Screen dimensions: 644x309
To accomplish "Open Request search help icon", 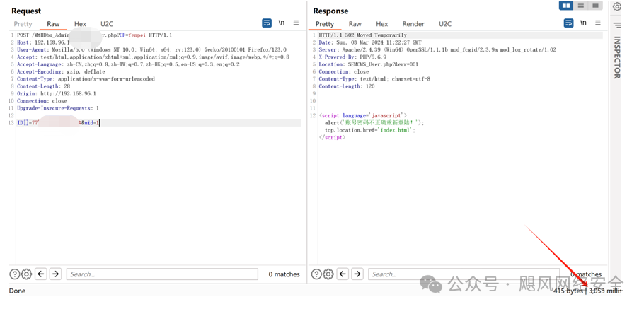I will point(14,274).
